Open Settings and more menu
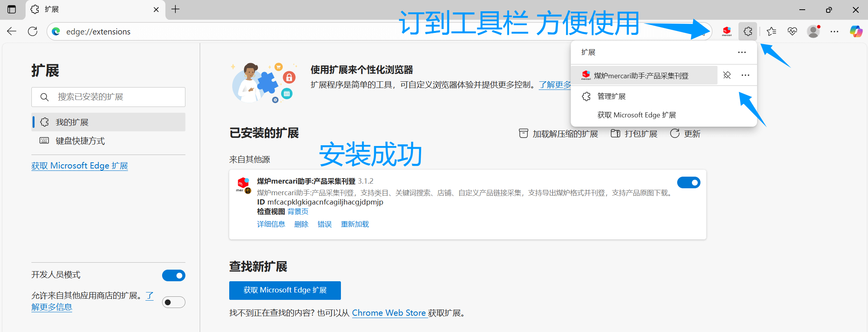The height and width of the screenshot is (332, 868). (x=834, y=31)
